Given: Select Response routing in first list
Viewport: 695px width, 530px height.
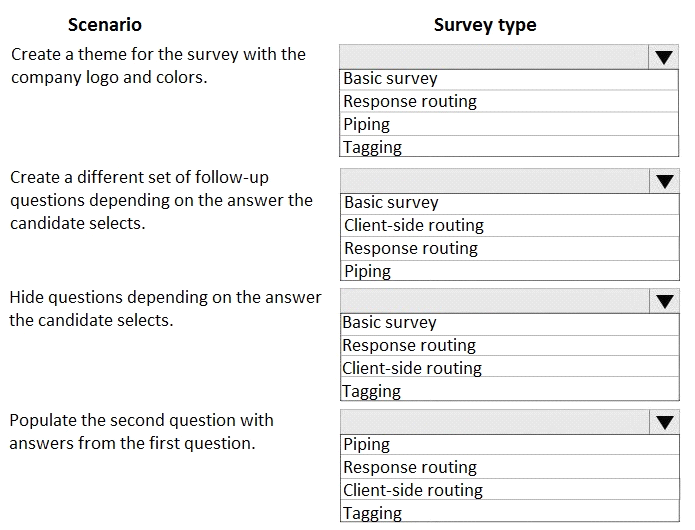Looking at the screenshot, I should click(509, 101).
